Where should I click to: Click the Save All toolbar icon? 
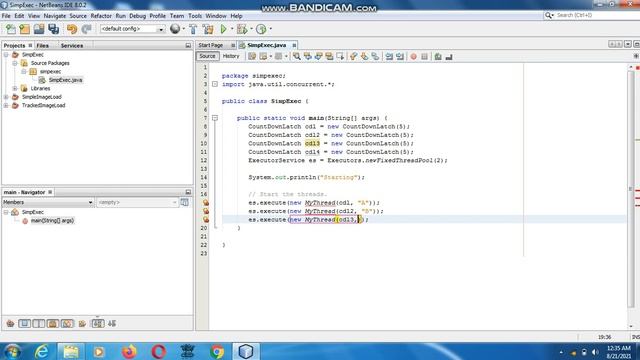click(53, 29)
